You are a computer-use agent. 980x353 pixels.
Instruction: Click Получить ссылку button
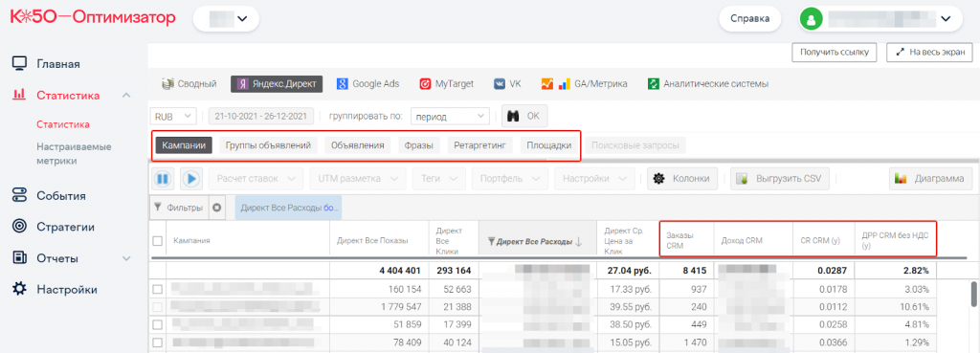pos(835,53)
